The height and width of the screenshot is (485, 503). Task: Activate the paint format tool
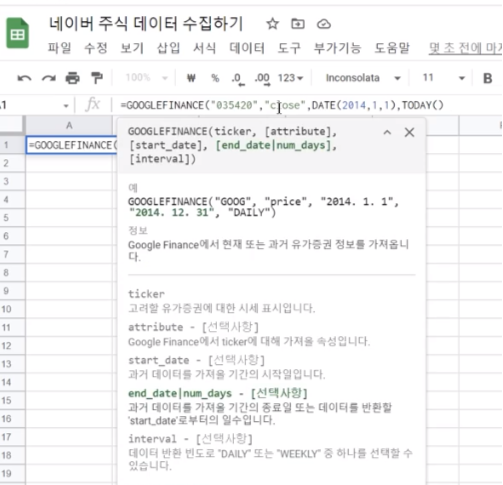(x=97, y=78)
